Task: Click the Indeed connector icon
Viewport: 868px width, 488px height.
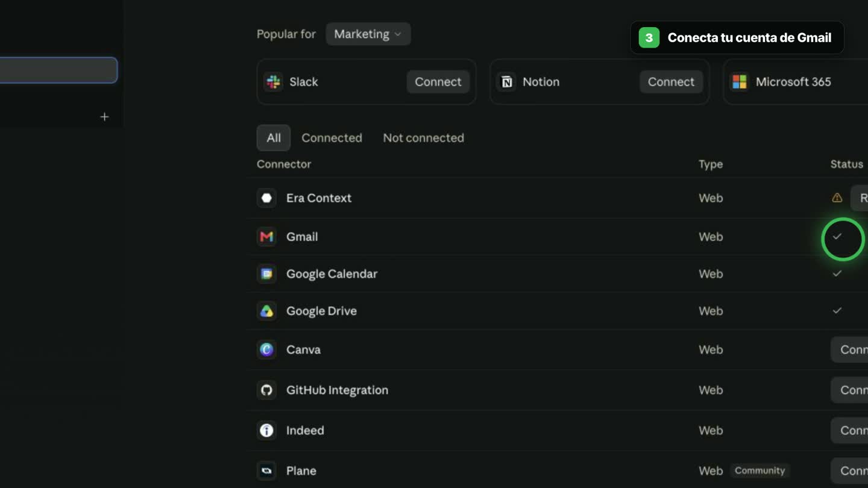Action: pos(266,430)
